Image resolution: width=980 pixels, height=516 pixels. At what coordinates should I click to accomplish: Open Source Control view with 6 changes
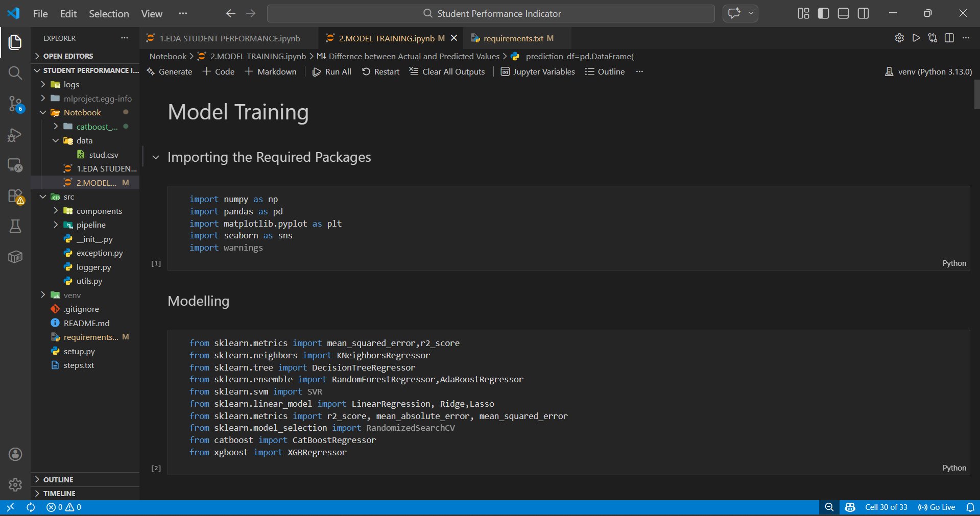[15, 105]
